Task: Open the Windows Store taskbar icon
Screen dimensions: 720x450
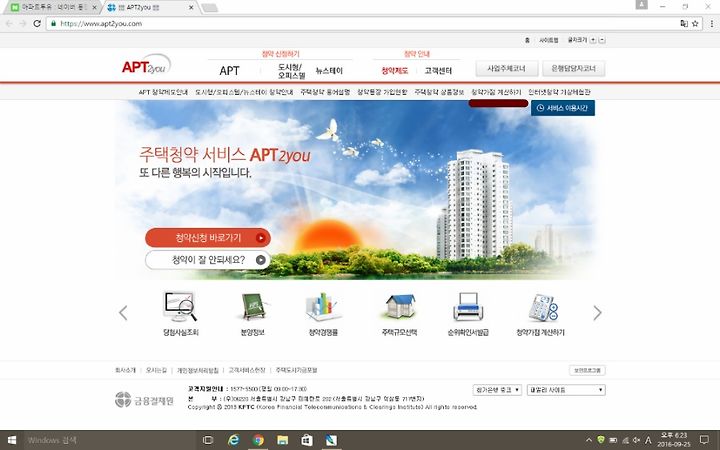Action: pos(307,440)
